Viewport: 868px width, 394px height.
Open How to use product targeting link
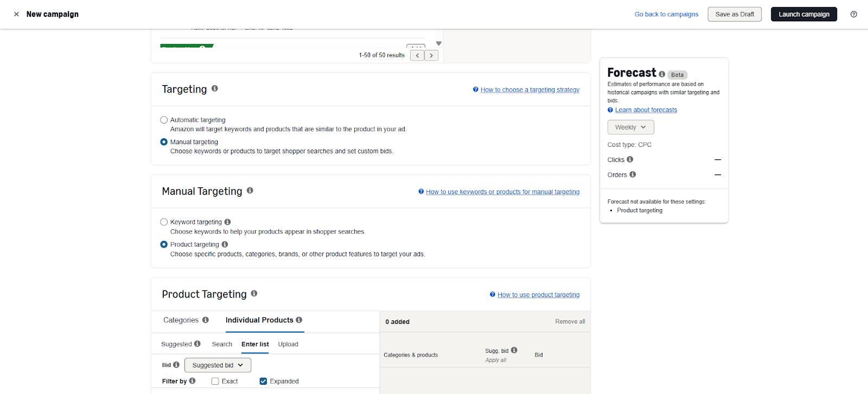click(539, 295)
